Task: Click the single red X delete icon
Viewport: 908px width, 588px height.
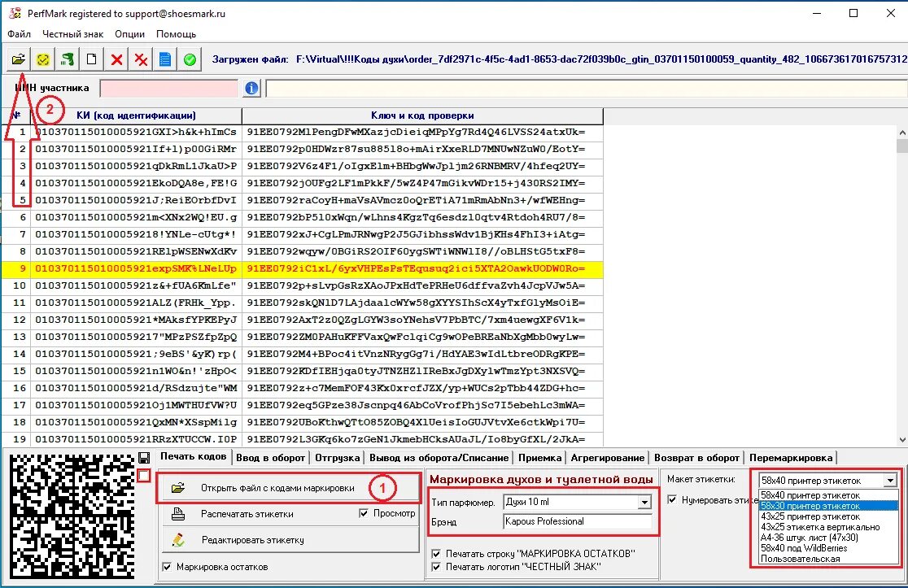Action: pos(116,59)
